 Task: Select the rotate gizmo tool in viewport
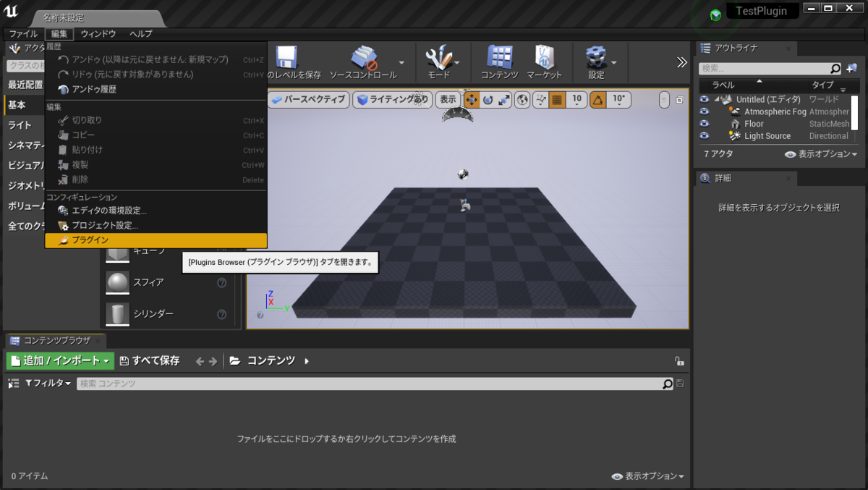(488, 100)
